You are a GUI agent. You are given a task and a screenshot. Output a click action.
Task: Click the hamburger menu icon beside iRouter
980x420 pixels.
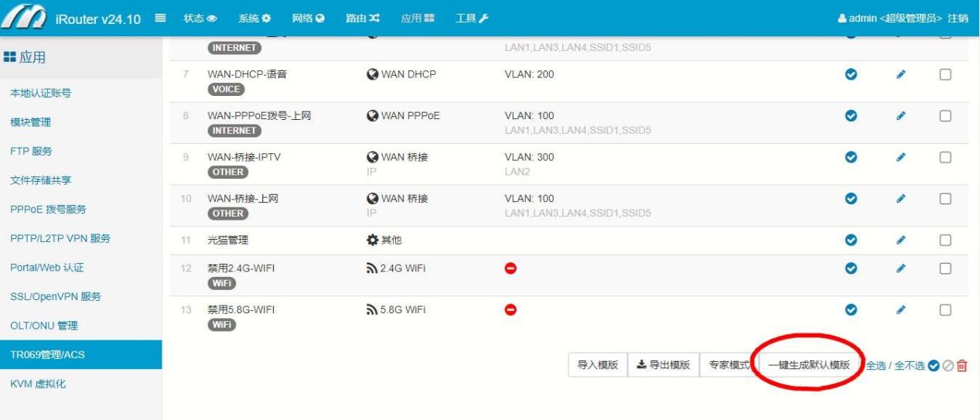point(161,18)
